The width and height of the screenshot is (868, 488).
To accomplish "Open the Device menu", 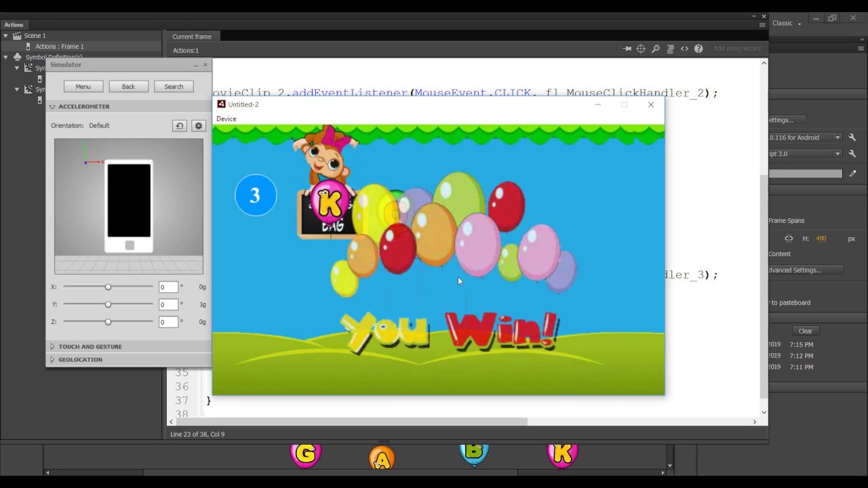I will point(226,119).
